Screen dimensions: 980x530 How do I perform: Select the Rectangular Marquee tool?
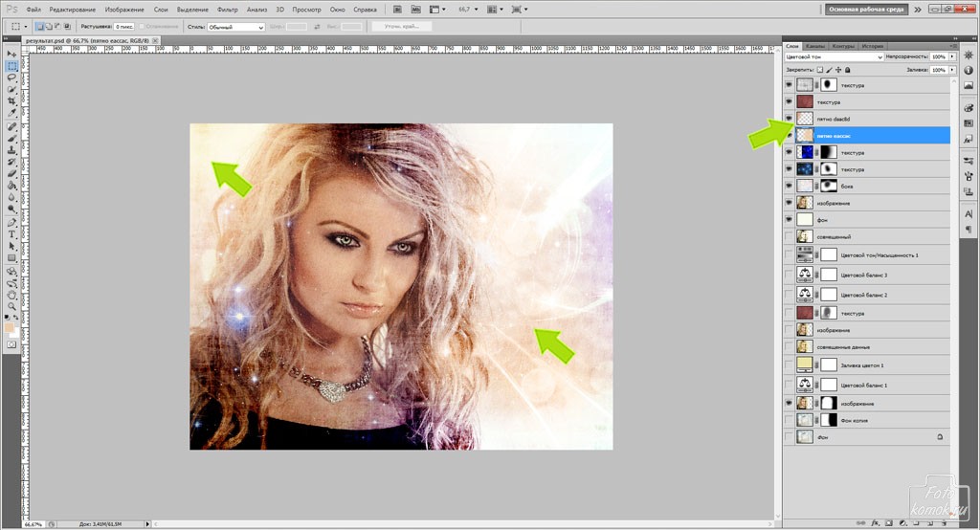click(11, 66)
